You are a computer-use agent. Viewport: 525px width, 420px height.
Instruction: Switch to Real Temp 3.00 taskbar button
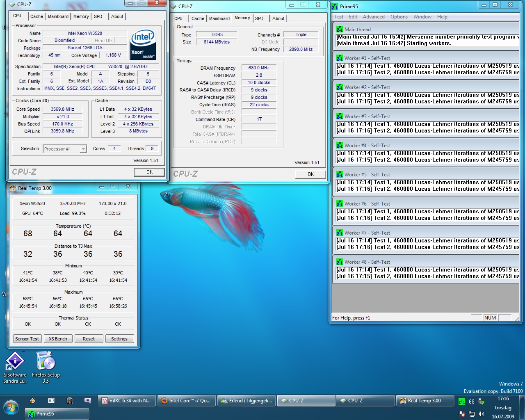tap(425, 401)
